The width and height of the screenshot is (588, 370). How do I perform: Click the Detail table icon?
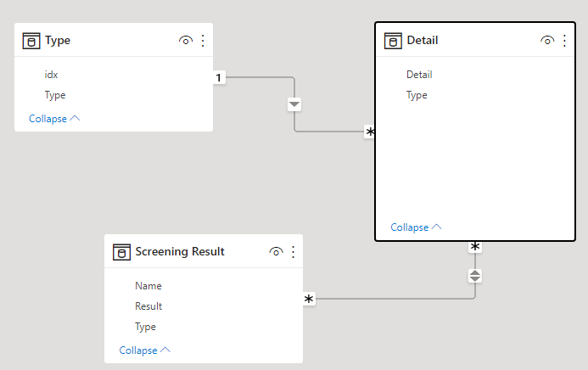coord(393,41)
